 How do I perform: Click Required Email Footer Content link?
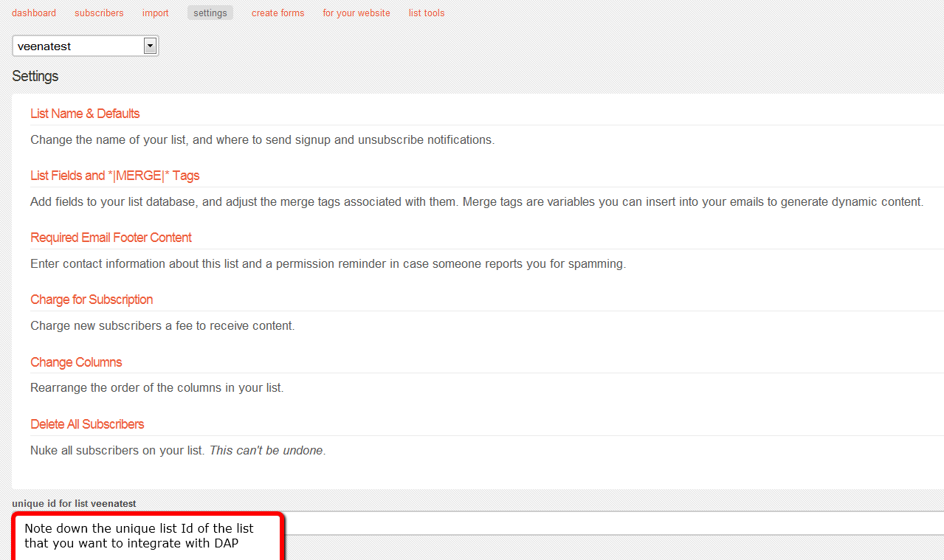(111, 238)
